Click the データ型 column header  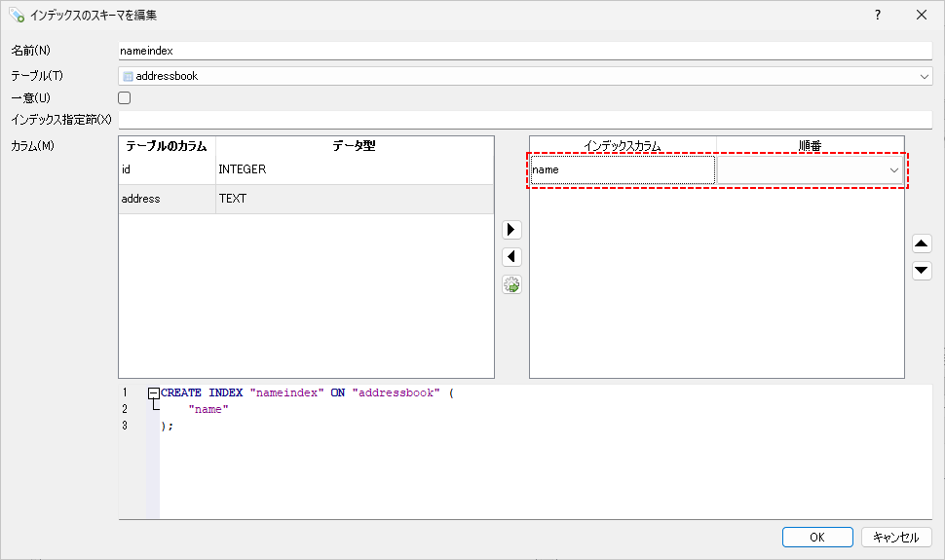354,146
